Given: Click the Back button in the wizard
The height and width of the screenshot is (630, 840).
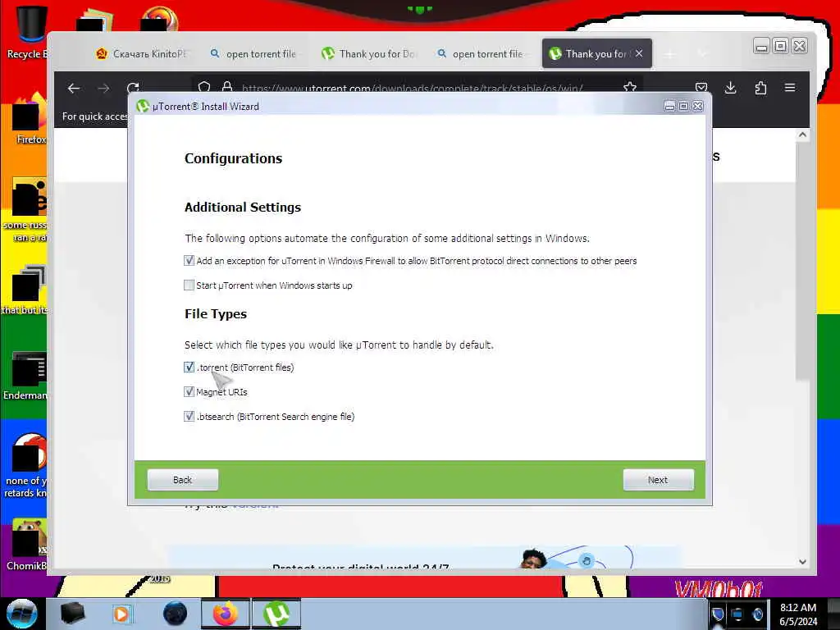Looking at the screenshot, I should click(183, 480).
